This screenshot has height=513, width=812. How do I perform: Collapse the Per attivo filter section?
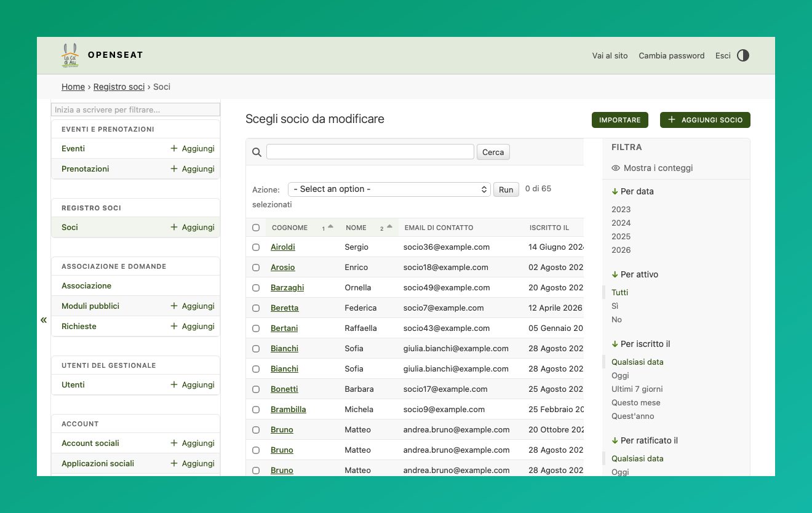(635, 274)
